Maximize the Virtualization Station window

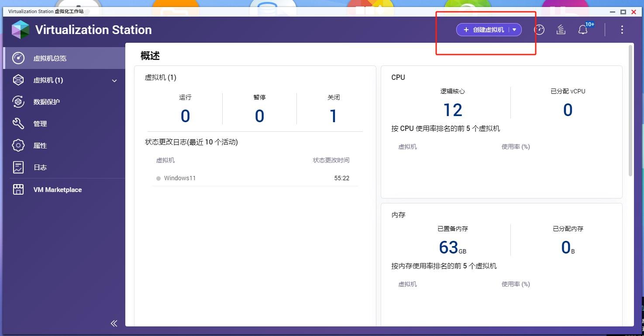pyautogui.click(x=623, y=12)
